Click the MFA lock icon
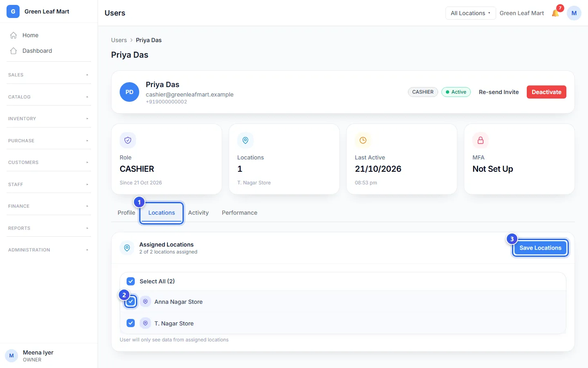 [x=481, y=140]
